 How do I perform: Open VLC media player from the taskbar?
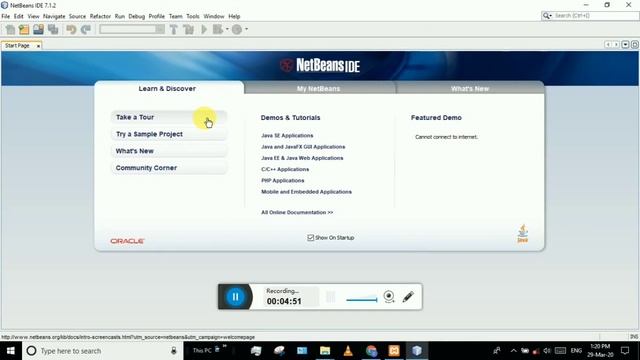[348, 351]
